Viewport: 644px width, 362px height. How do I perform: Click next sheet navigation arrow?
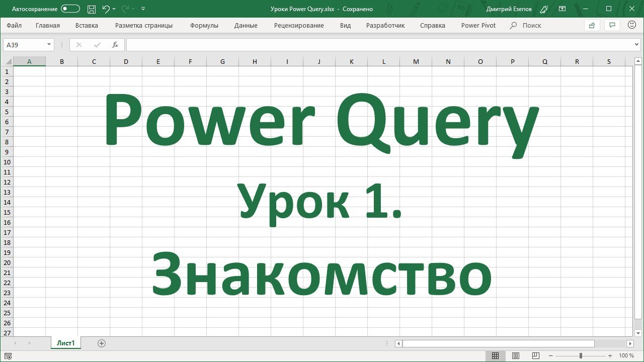pyautogui.click(x=29, y=343)
